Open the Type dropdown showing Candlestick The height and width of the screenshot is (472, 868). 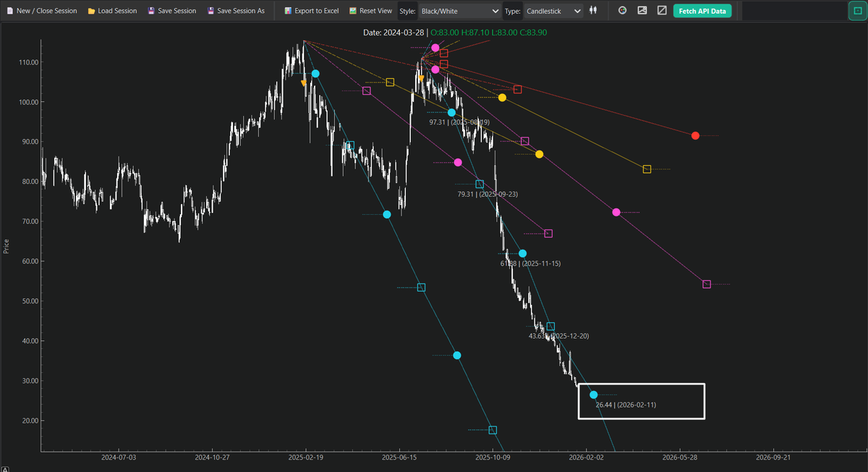(553, 11)
